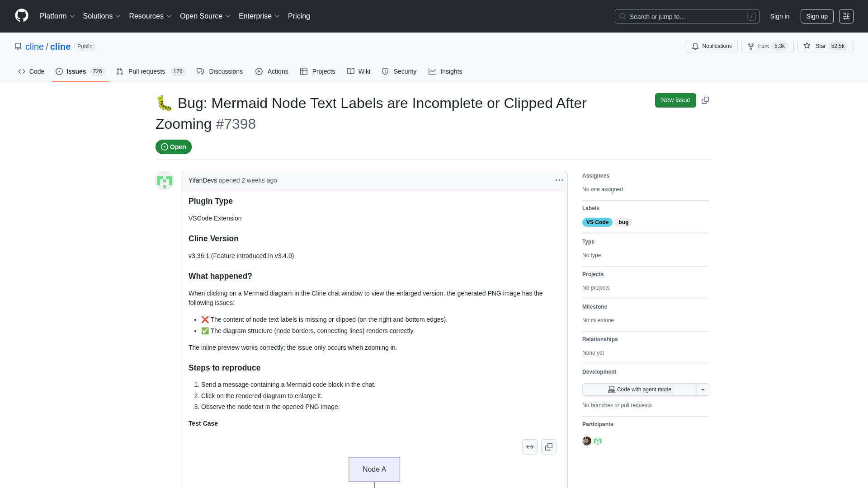
Task: Expand the Solutions dropdown
Action: [102, 16]
